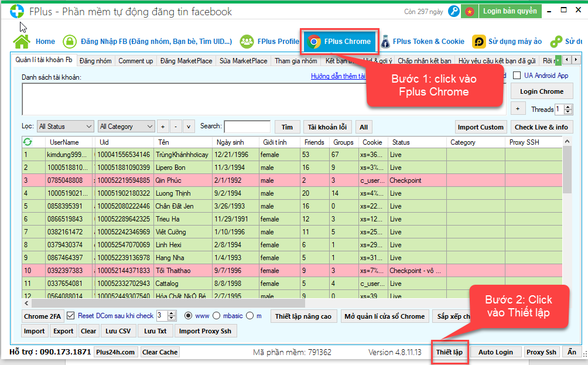Click Import Proxy Ssh button

tap(205, 331)
